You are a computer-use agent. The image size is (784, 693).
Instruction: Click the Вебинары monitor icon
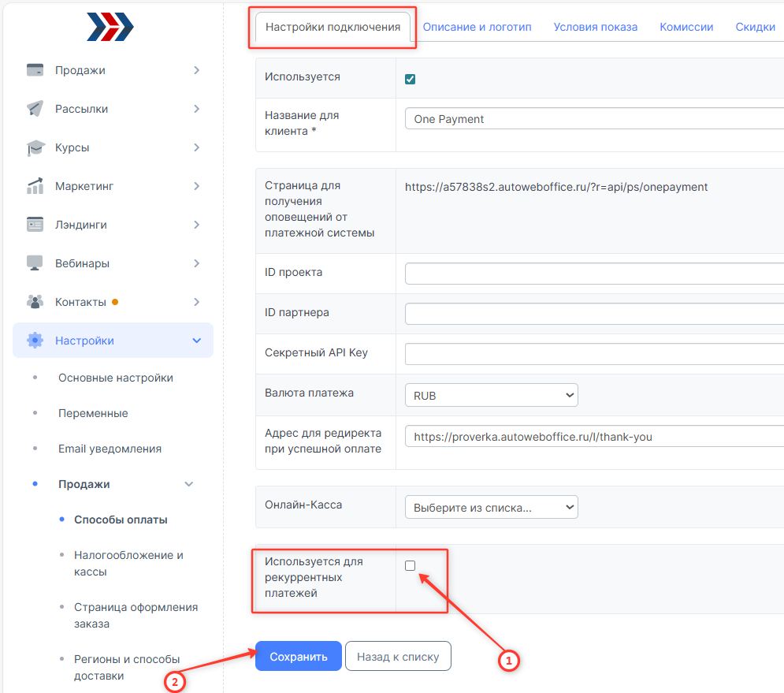[x=35, y=263]
